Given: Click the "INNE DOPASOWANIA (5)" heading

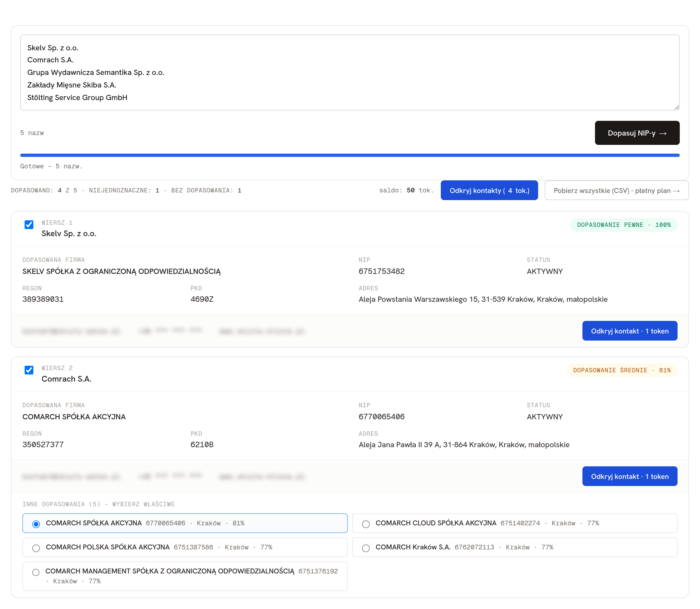Looking at the screenshot, I should [98, 504].
